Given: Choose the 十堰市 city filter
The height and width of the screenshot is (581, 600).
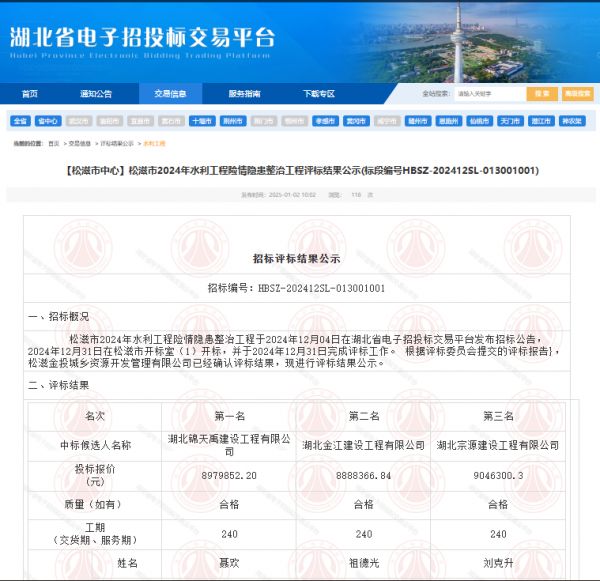Looking at the screenshot, I should click(x=202, y=120).
